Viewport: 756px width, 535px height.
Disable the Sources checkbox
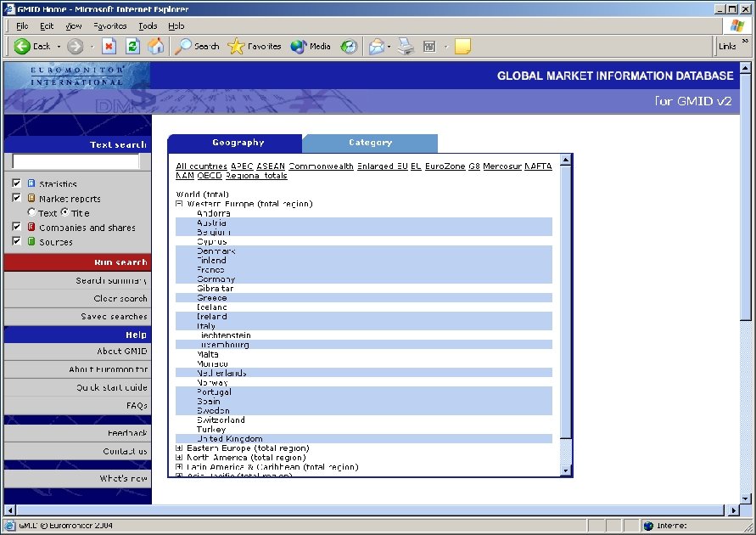tap(16, 242)
